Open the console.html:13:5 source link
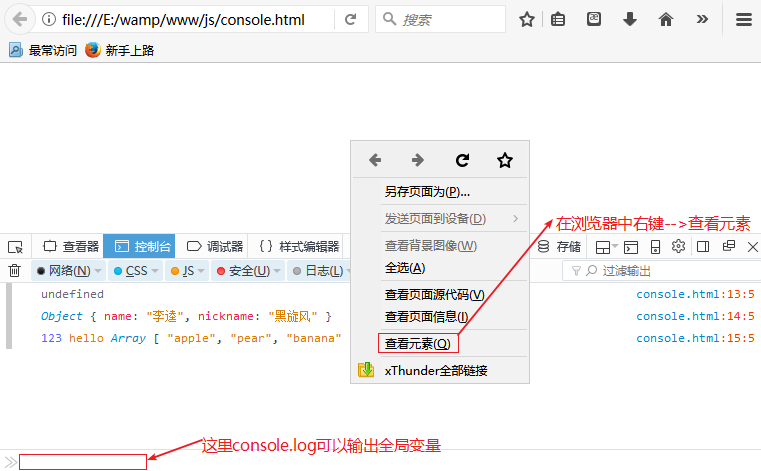Screen dimensions: 761x471 [x=695, y=294]
